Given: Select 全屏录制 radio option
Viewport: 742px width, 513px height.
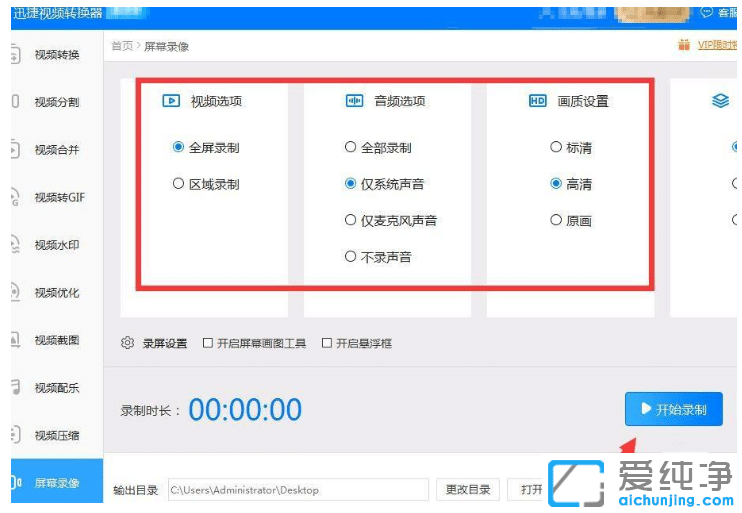Looking at the screenshot, I should coord(206,147).
